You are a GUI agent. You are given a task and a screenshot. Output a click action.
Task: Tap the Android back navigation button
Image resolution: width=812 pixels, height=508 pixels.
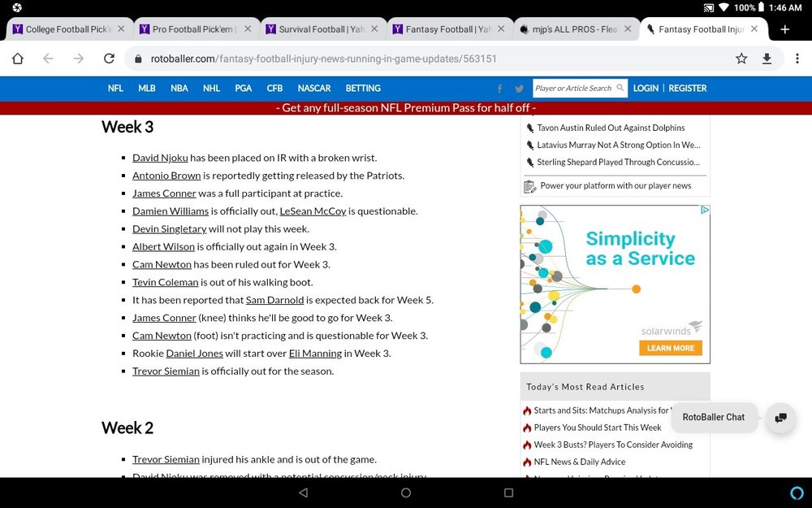coord(304,493)
